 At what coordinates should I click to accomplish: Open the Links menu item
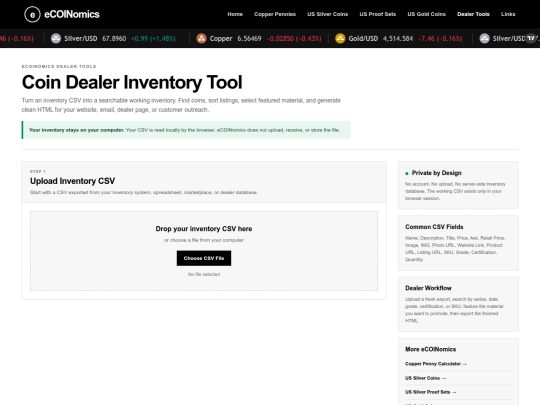[x=508, y=14]
